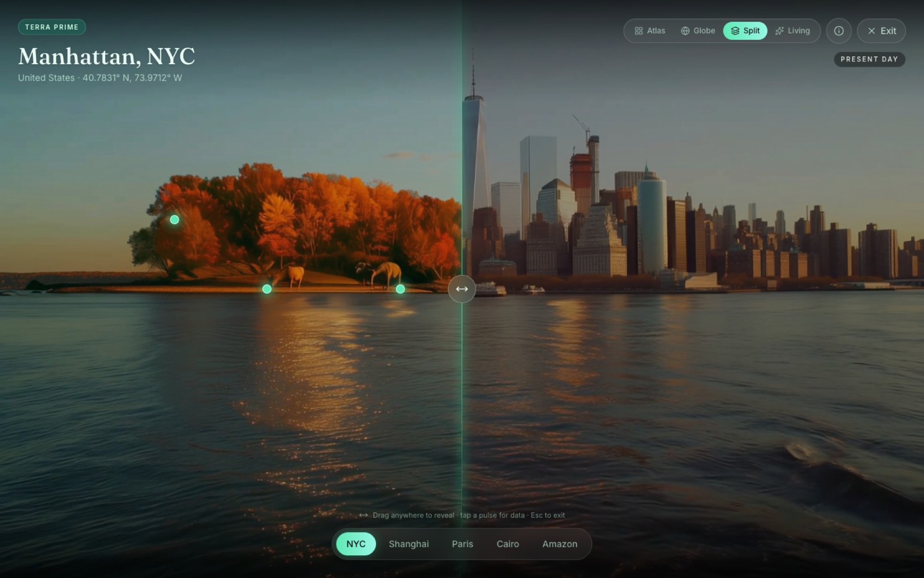Click the Manhattan, NYC title
This screenshot has height=578, width=924.
(106, 56)
